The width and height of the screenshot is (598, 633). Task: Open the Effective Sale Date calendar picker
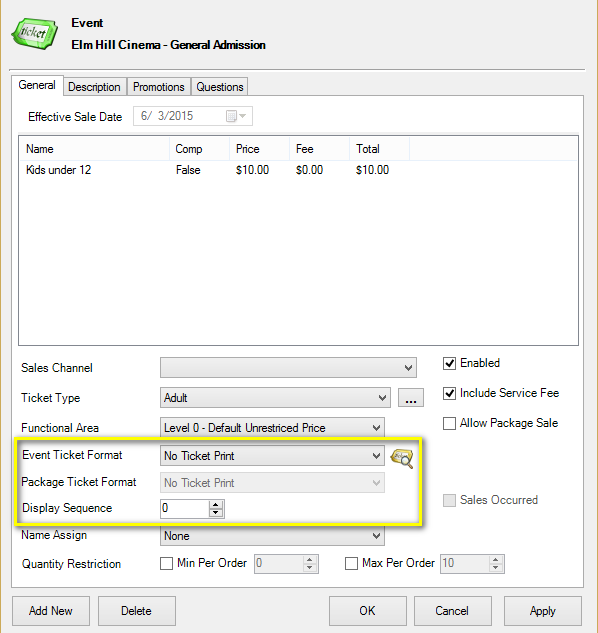[236, 116]
